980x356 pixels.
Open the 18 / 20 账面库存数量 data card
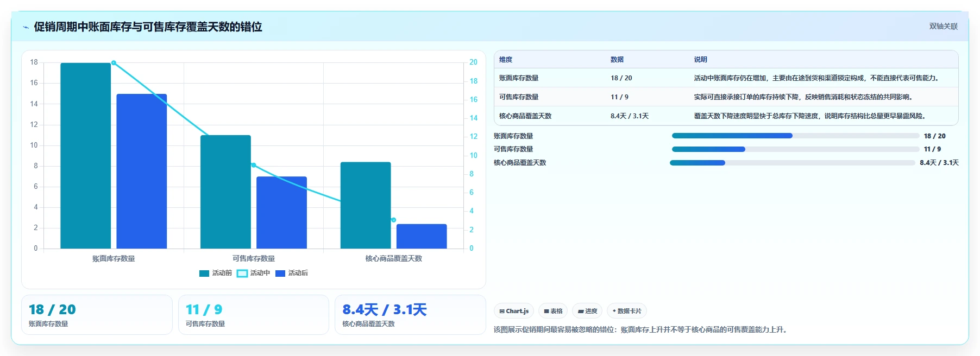pos(97,315)
